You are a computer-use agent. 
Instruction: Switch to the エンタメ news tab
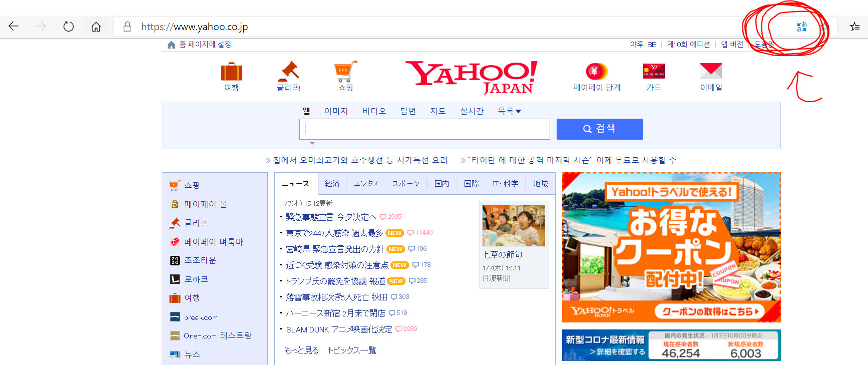click(366, 184)
